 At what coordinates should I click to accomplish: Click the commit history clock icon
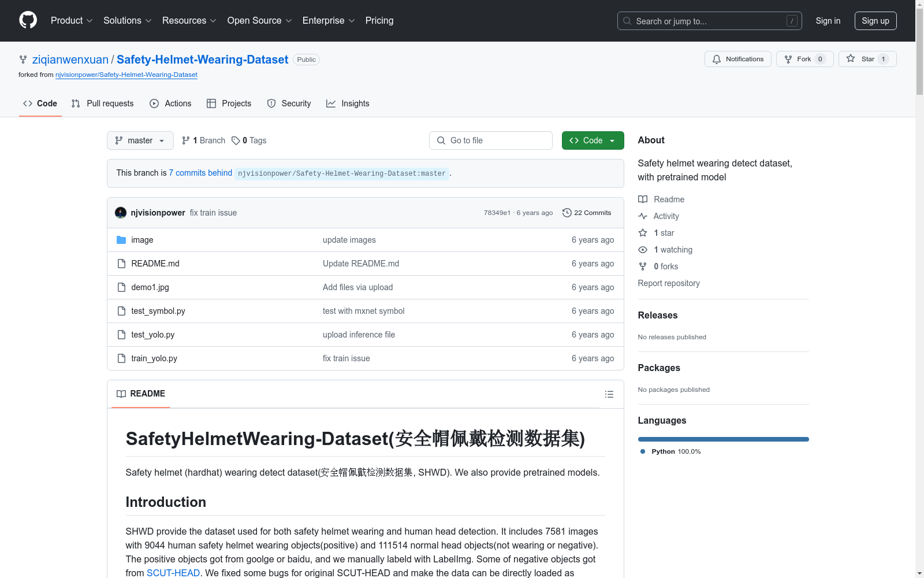point(567,213)
